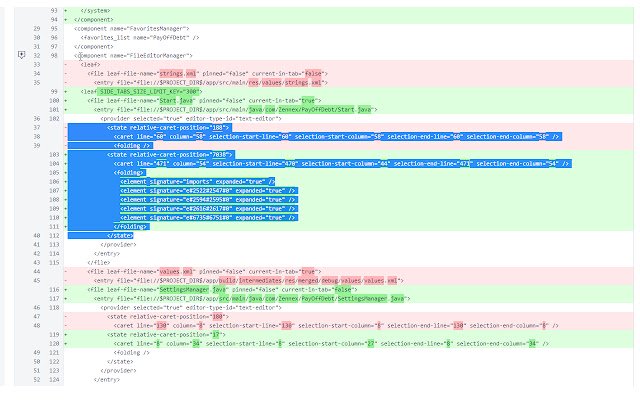This screenshot has width=640, height=400.
Task: Click the added state relative-caret-position="17" line
Action: pos(166,334)
